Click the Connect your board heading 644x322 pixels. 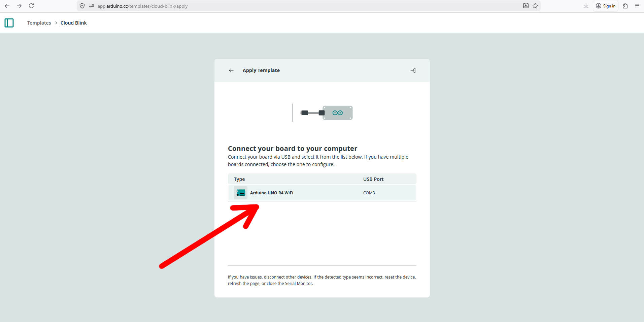(x=293, y=149)
